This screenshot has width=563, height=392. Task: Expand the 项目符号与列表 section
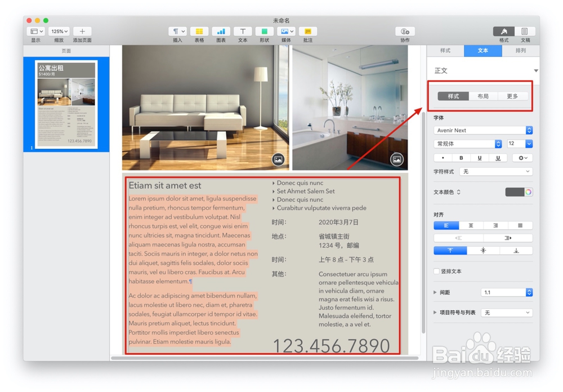click(435, 313)
